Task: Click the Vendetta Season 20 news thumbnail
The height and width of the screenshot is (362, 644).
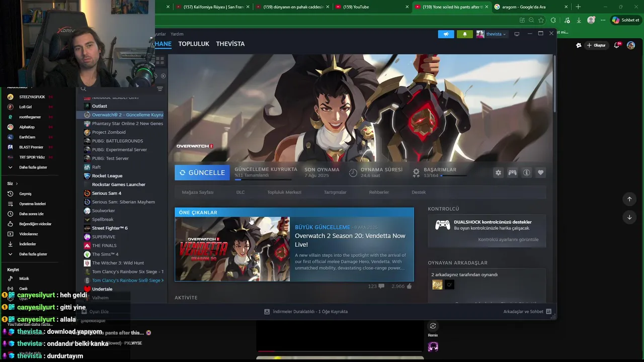Action: click(232, 249)
